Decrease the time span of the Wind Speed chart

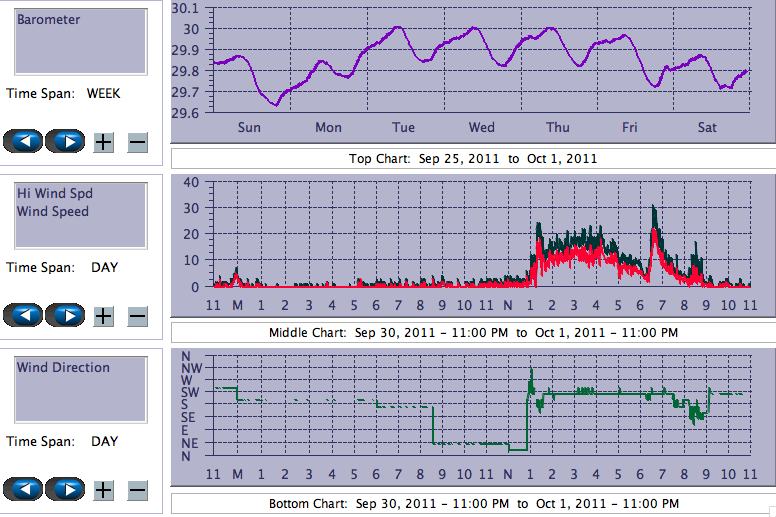coord(138,316)
